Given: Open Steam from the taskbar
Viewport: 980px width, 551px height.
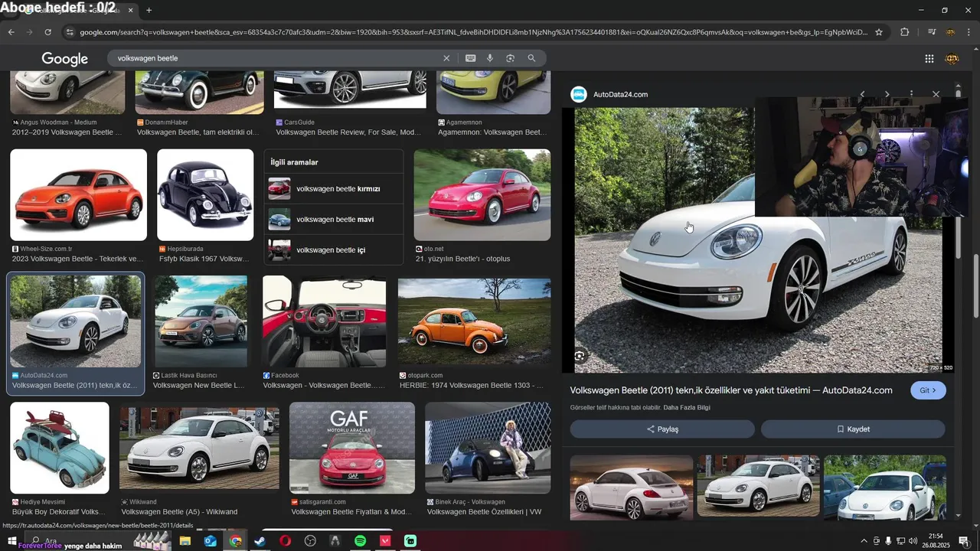Looking at the screenshot, I should [260, 541].
